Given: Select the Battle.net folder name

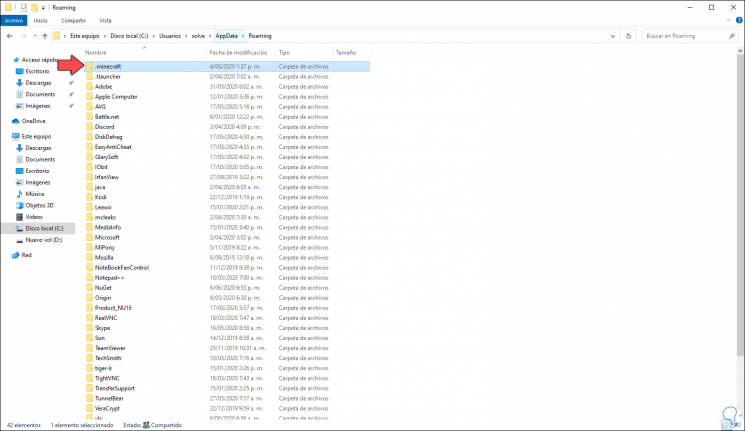Looking at the screenshot, I should point(107,117).
